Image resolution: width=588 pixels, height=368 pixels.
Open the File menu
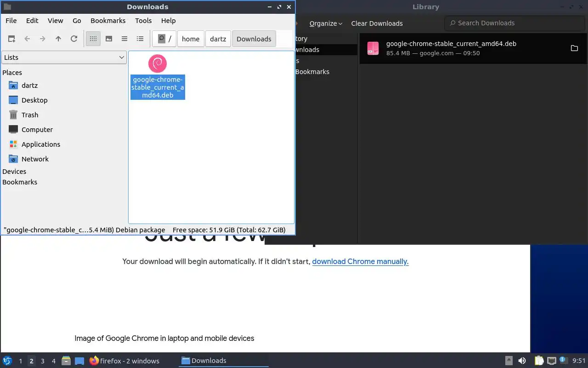click(x=11, y=21)
